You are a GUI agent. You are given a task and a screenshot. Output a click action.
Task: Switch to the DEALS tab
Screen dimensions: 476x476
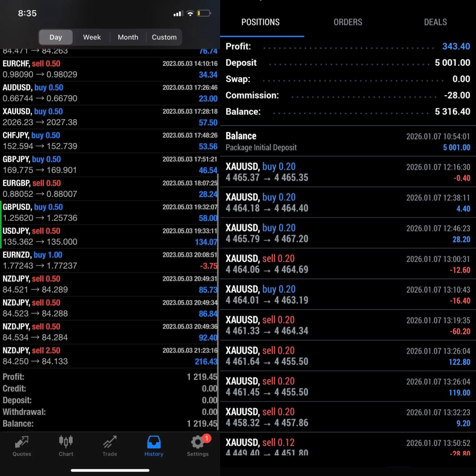point(435,22)
